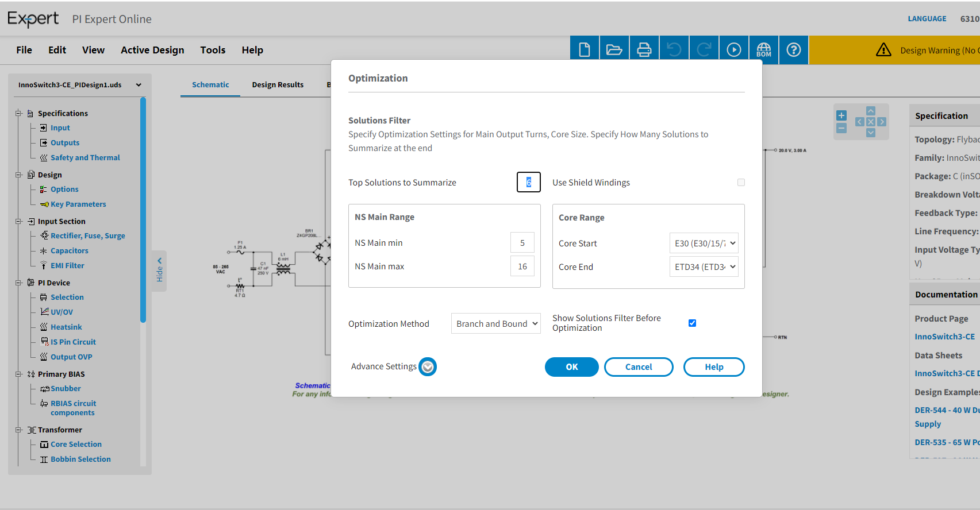Click the Redo arrow icon
The width and height of the screenshot is (980, 510).
[704, 50]
